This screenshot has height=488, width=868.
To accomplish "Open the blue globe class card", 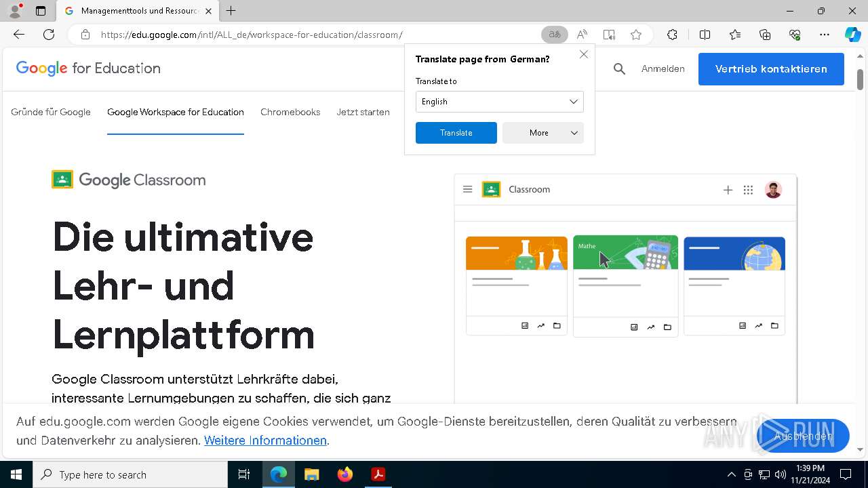I will tap(734, 285).
